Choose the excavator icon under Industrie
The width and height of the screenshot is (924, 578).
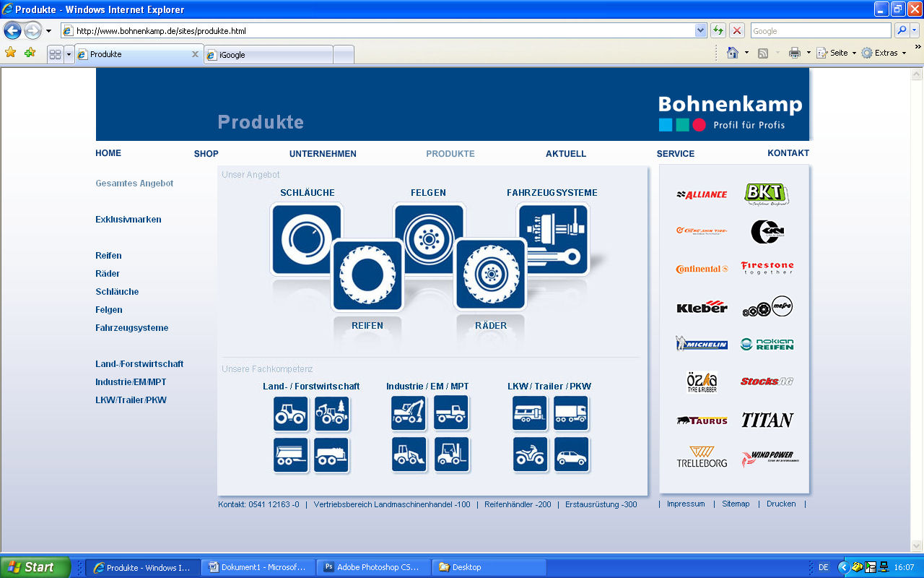pos(409,413)
